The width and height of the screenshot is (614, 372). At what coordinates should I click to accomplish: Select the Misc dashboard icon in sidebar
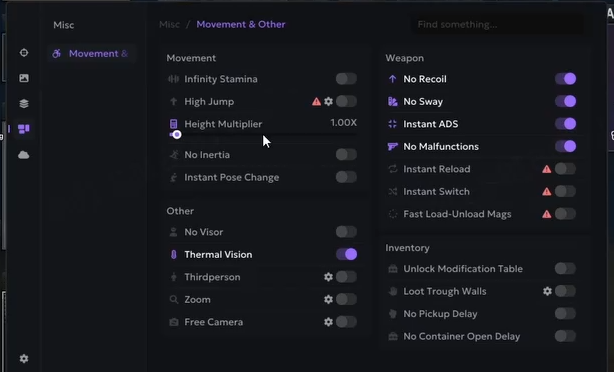24,129
